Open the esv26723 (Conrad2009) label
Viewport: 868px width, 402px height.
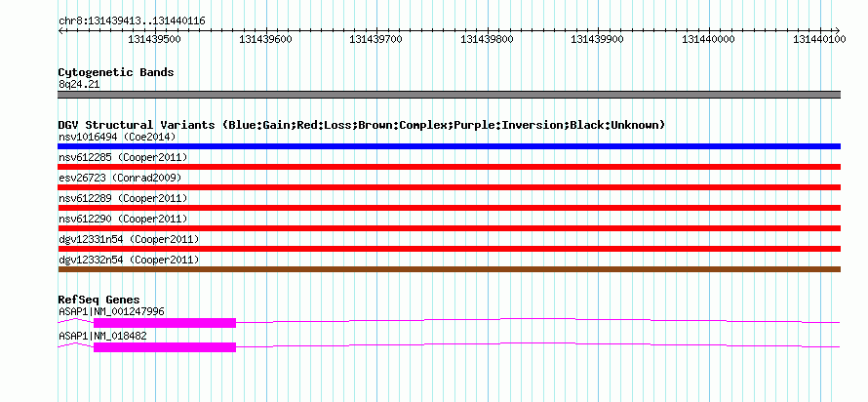point(120,178)
